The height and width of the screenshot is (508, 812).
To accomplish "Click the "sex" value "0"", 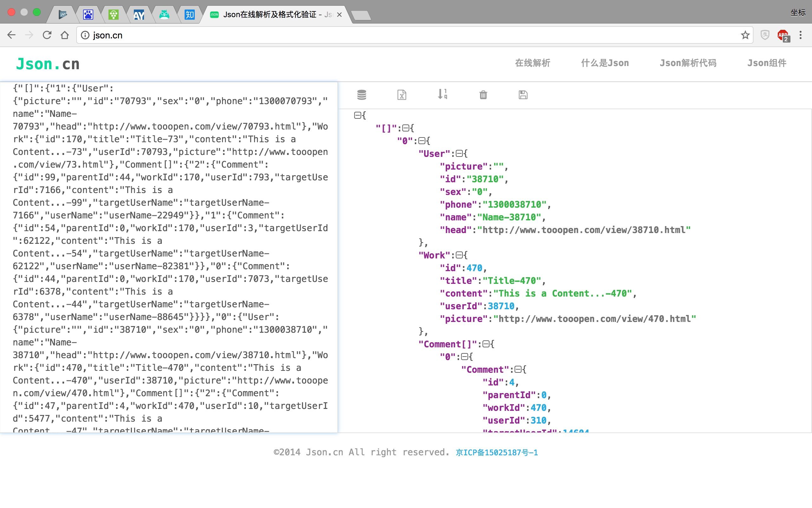I will coord(480,192).
